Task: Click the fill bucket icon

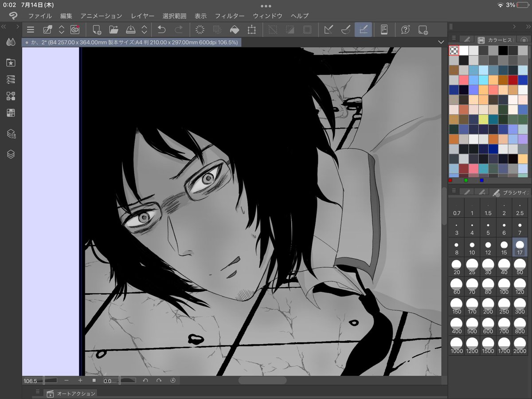Action: click(x=234, y=30)
